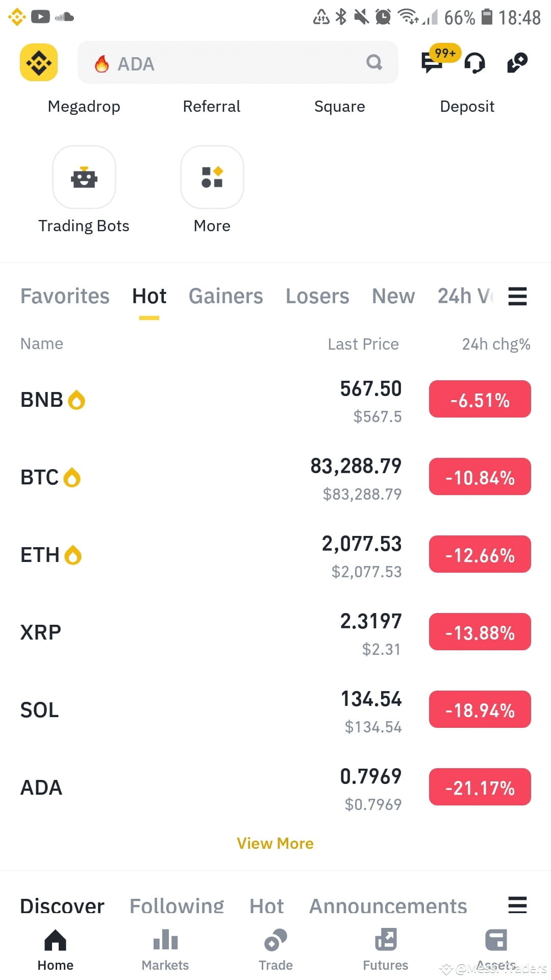The height and width of the screenshot is (980, 551).
Task: Sort the list by 24h chg% header
Action: tap(496, 344)
